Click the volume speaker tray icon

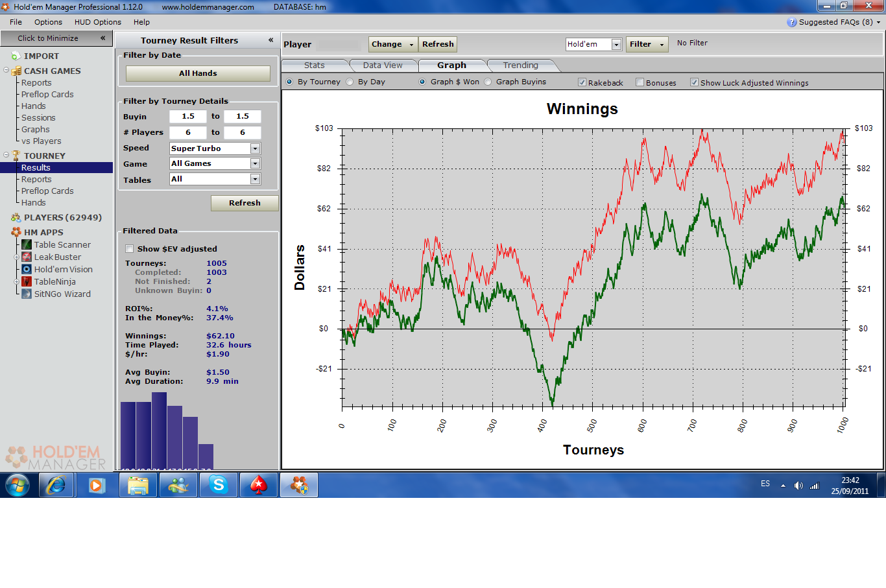pos(798,486)
